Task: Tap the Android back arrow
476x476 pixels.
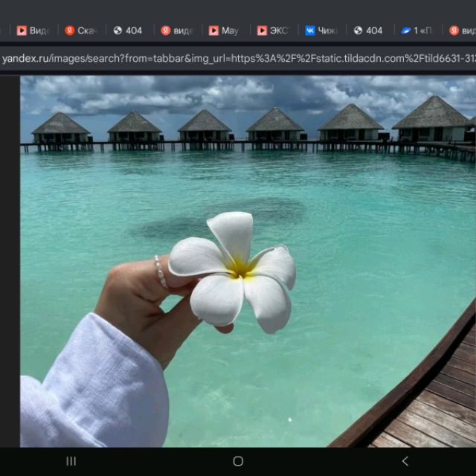Action: click(405, 461)
